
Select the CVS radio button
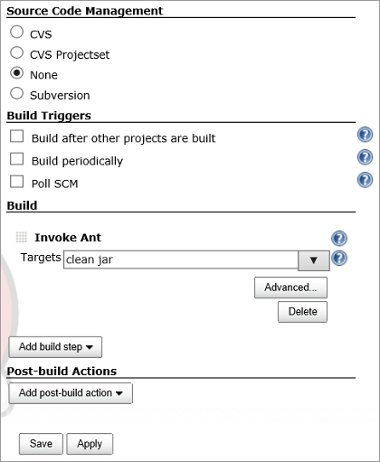pyautogui.click(x=17, y=32)
